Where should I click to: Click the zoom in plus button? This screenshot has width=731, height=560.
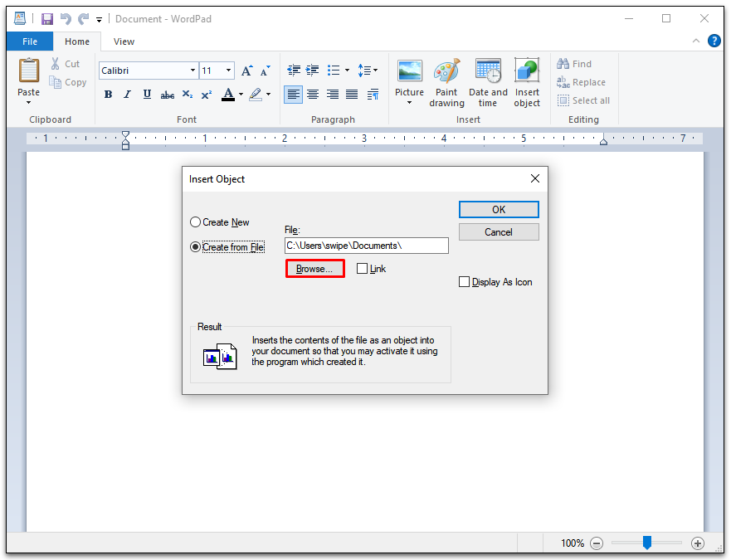click(x=698, y=543)
